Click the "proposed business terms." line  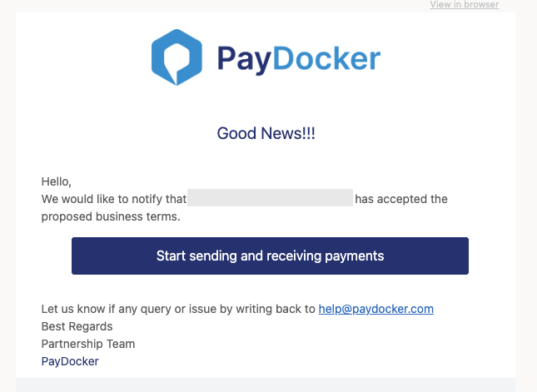[x=111, y=216]
